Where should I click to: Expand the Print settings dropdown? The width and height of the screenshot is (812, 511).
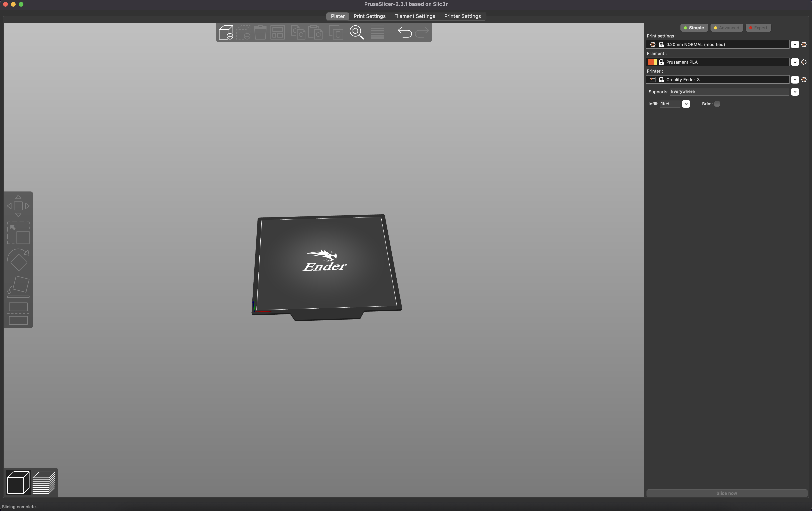[x=795, y=44]
